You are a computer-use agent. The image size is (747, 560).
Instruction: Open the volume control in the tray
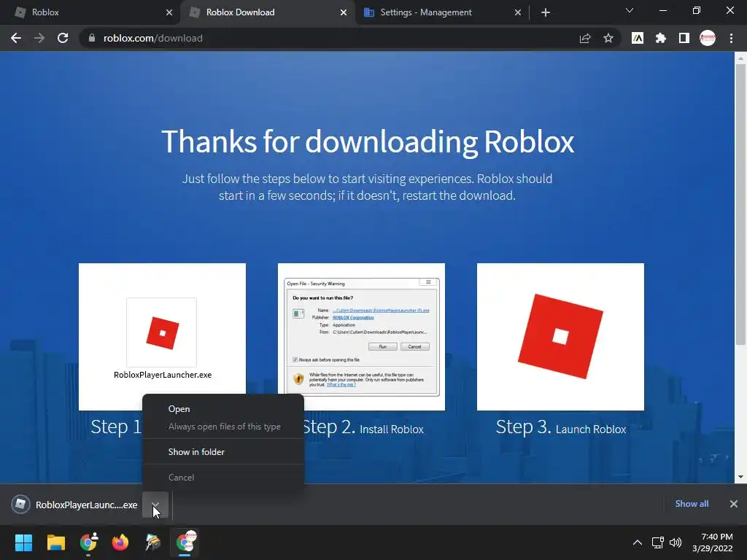tap(676, 542)
